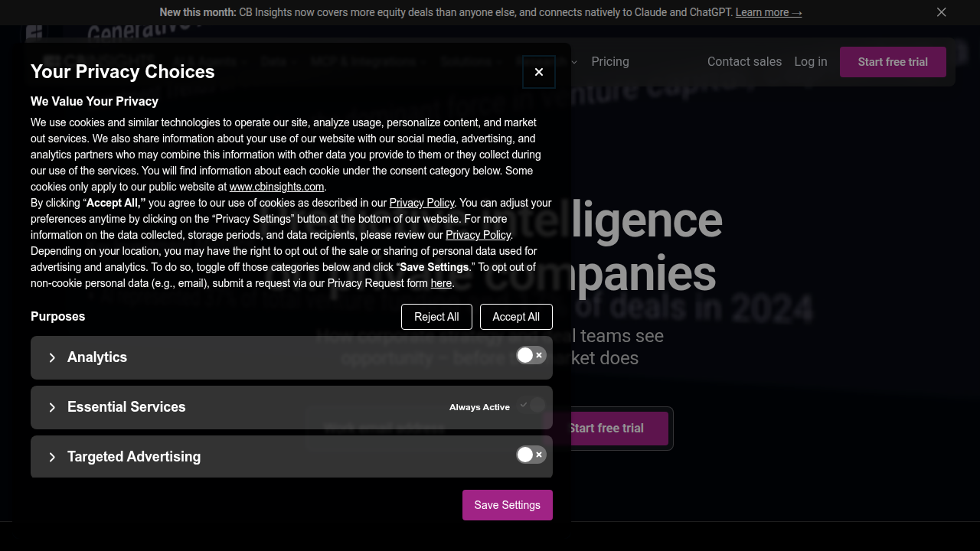Open the 'Learn more →' banner link
Viewport: 980px width, 551px height.
coord(769,12)
